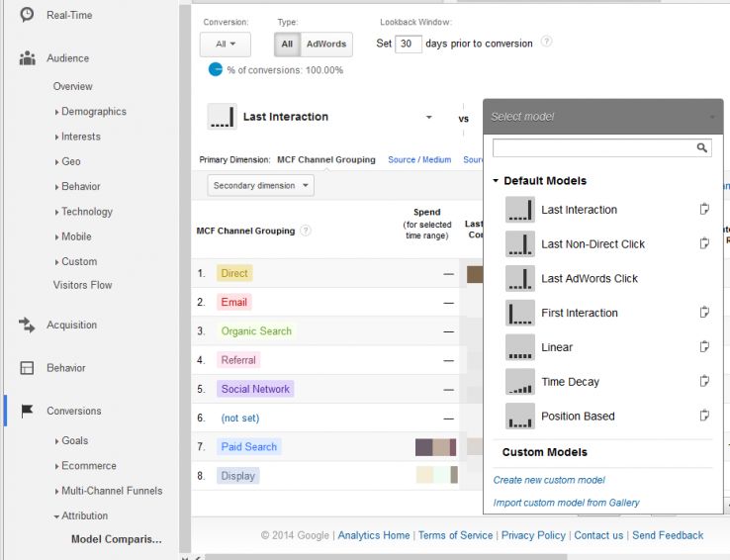
Task: Click the copy icon next to Time Decay
Action: [x=704, y=381]
